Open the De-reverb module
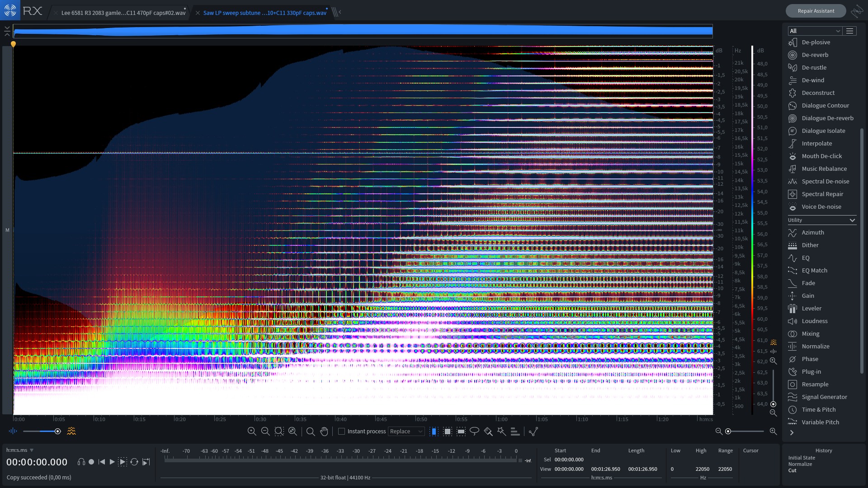Viewport: 868px width, 488px height. click(x=816, y=55)
